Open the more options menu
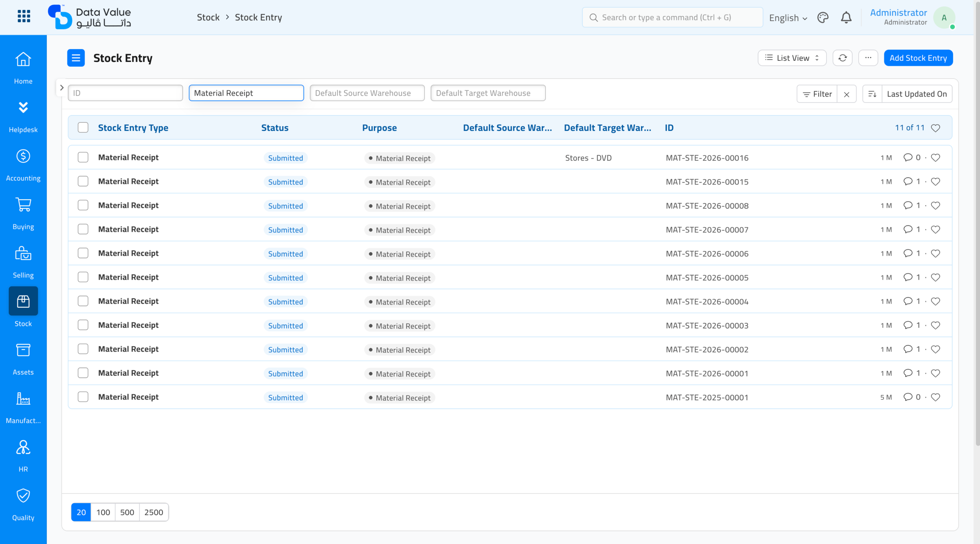 click(868, 58)
